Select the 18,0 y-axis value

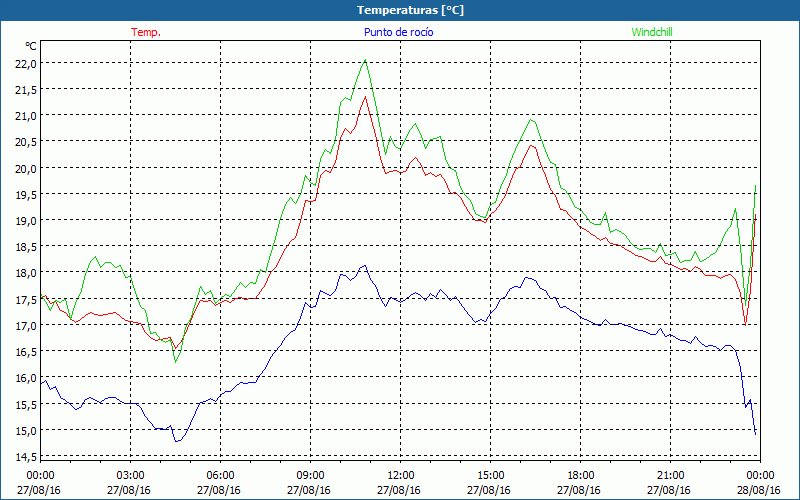[26, 273]
